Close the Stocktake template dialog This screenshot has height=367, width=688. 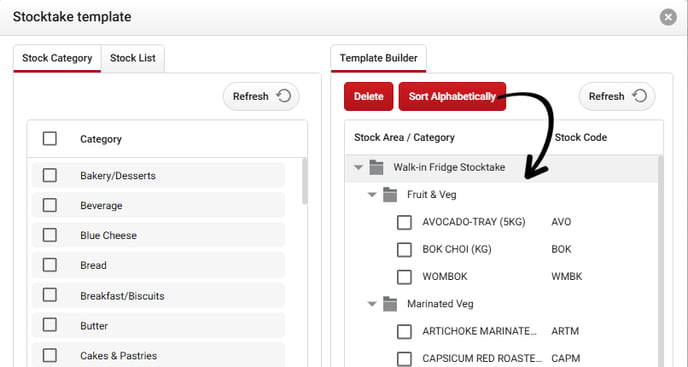click(x=668, y=17)
